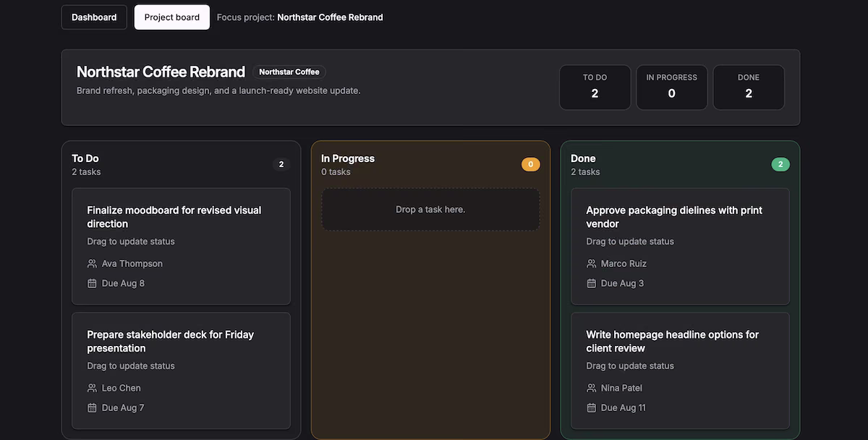Select the Write homepage headline options title
This screenshot has width=868, height=440.
click(x=673, y=342)
